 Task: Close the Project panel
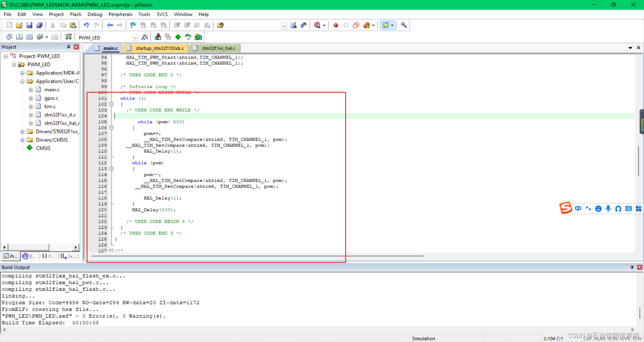(x=76, y=47)
